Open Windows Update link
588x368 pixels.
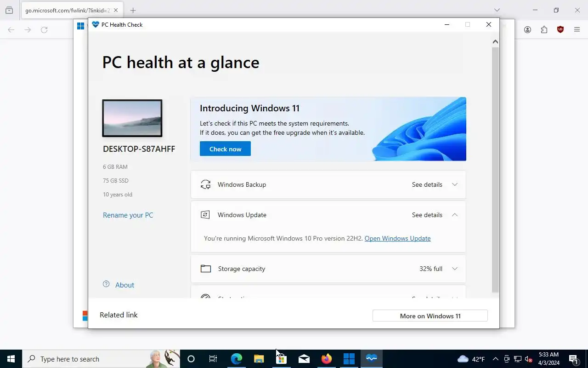pos(397,238)
